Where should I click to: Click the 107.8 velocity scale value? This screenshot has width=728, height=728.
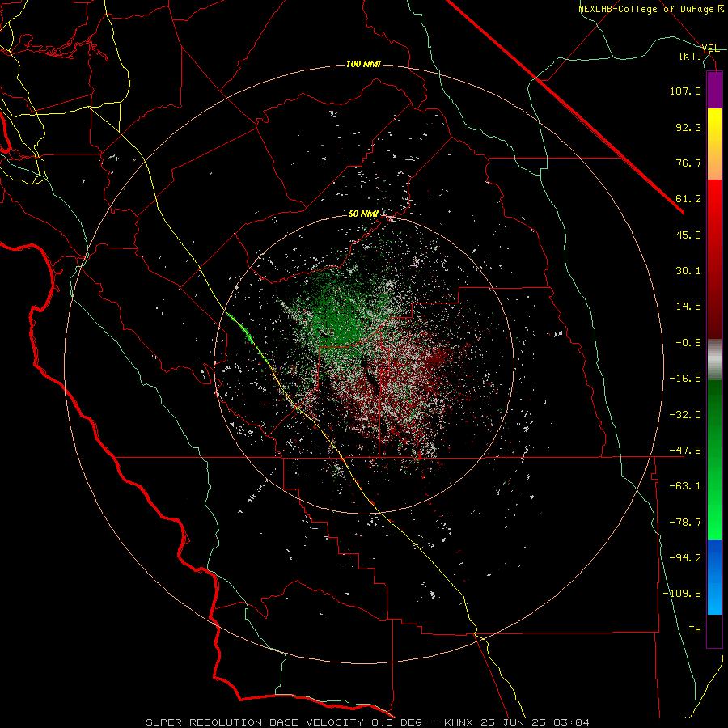point(685,91)
